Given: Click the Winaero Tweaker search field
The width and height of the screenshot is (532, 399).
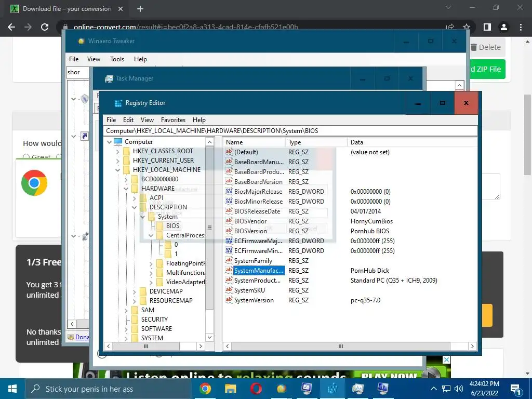Looking at the screenshot, I should coord(78,72).
